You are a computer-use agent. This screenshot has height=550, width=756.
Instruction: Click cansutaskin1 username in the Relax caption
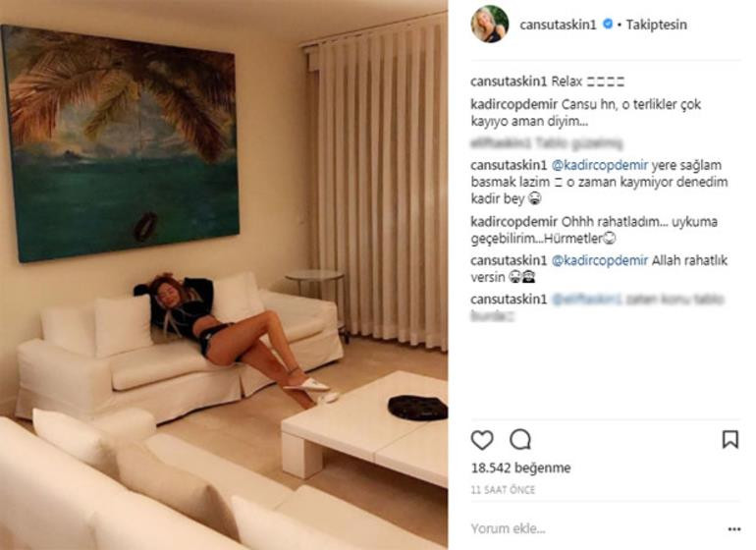[509, 82]
